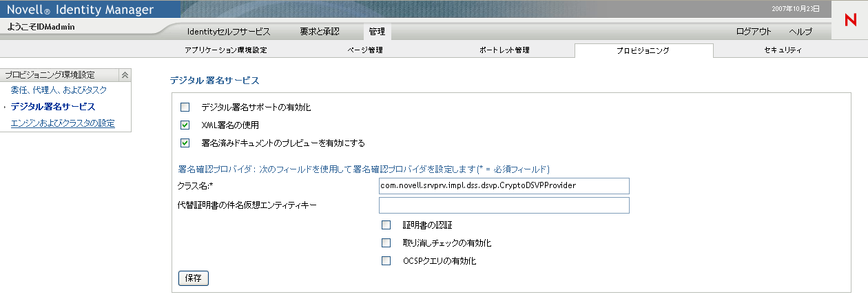Open ポートレット管理 subtab

(504, 50)
